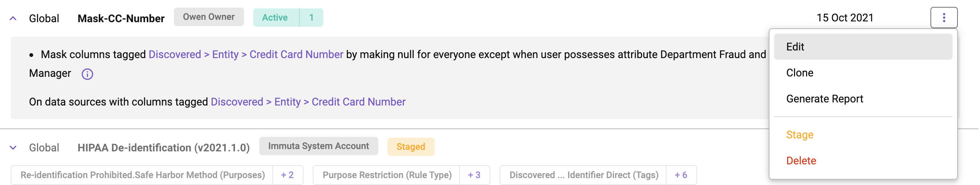This screenshot has width=980, height=185.
Task: Choose Clone in the dropdown menu
Action: coord(863,73)
